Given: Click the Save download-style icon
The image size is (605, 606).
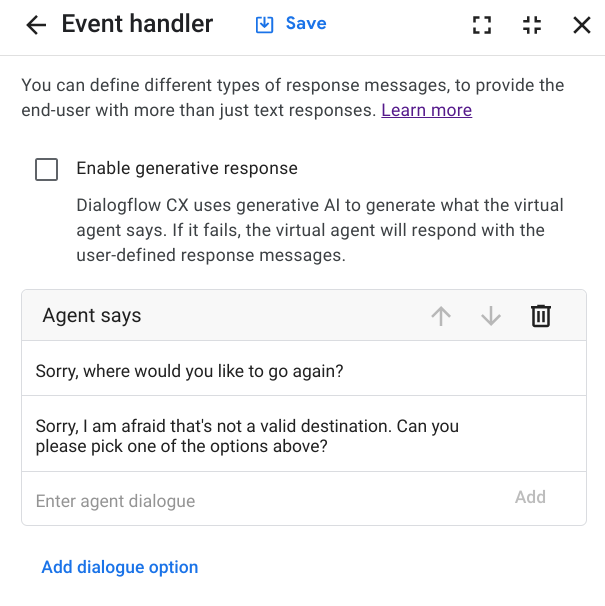Looking at the screenshot, I should coord(264,24).
